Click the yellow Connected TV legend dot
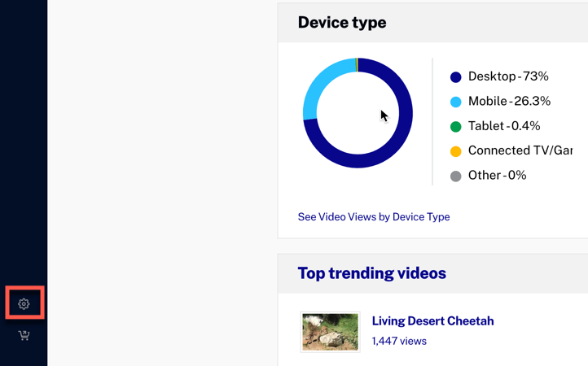588x366 pixels. (x=455, y=151)
